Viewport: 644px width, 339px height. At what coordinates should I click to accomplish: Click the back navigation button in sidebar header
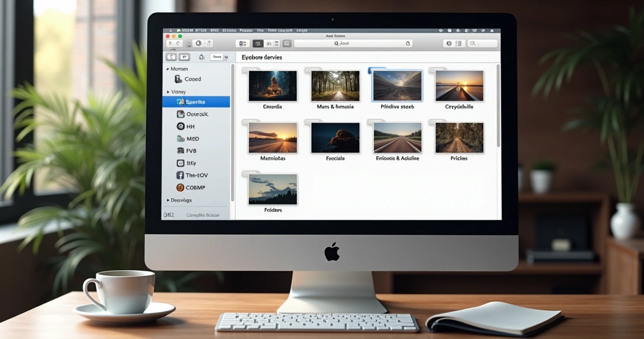pos(171,57)
